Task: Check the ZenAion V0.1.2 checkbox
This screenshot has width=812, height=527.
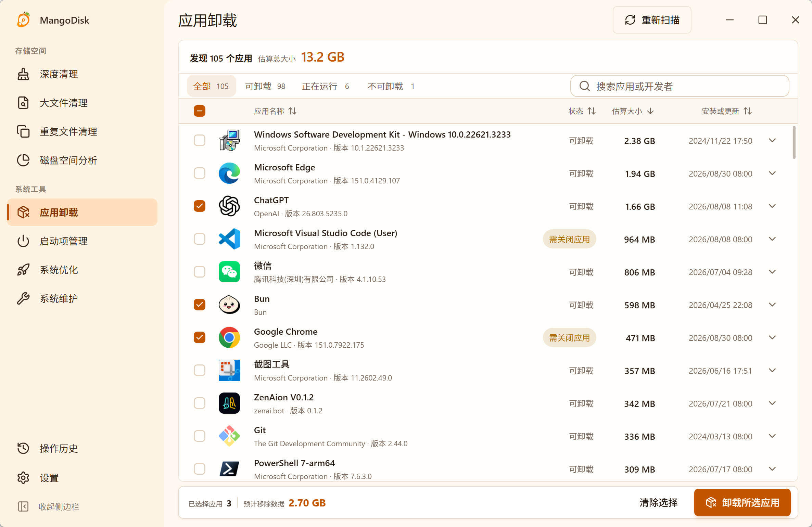Action: coord(200,403)
